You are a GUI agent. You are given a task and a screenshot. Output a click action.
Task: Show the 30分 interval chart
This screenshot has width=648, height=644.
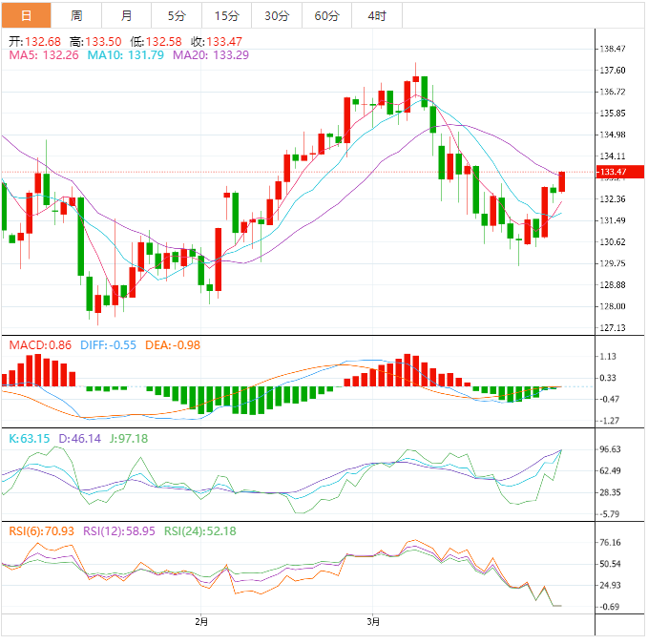[x=277, y=15]
